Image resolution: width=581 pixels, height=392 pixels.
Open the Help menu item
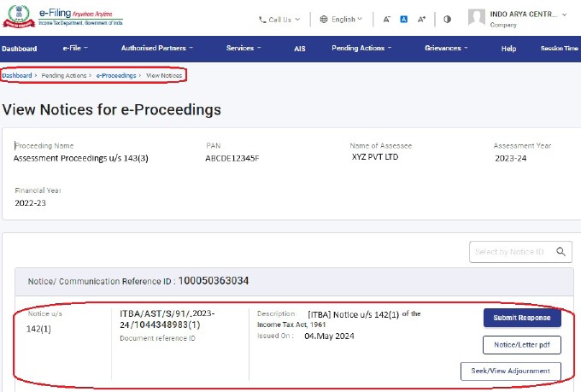508,49
